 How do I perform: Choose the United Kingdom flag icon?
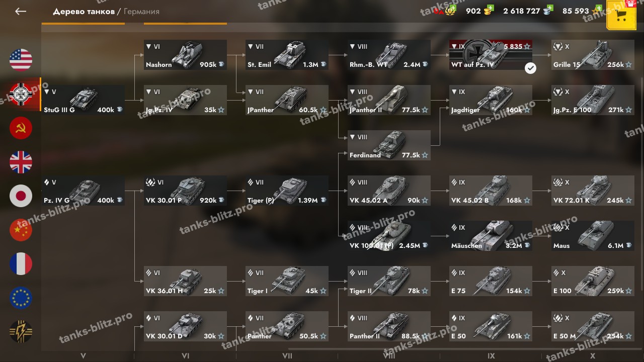click(x=21, y=162)
